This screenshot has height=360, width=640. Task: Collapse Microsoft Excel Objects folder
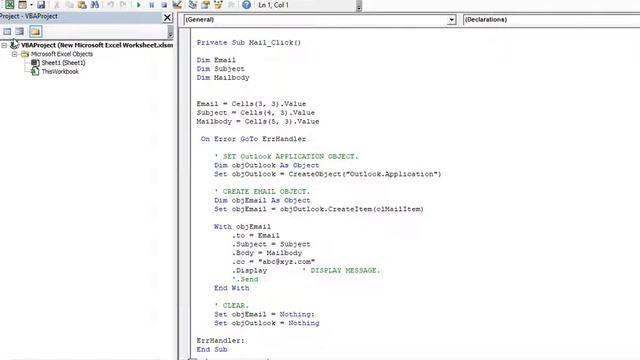click(x=14, y=54)
